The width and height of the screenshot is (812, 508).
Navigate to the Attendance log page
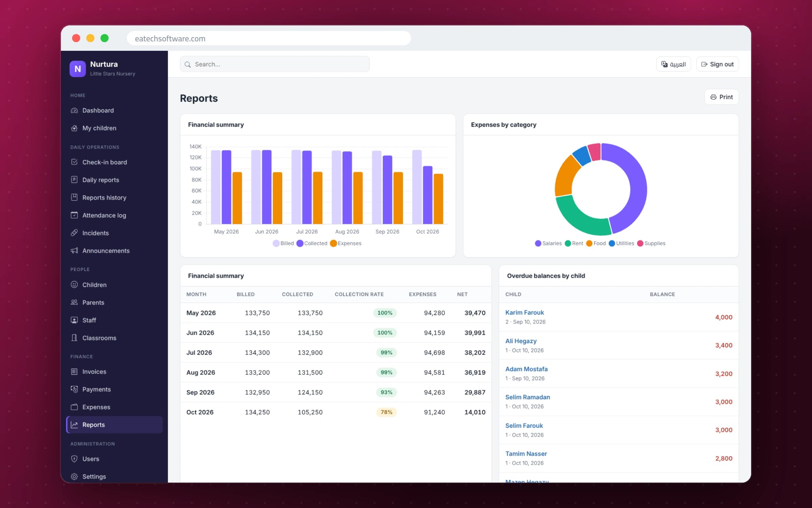tap(114, 215)
